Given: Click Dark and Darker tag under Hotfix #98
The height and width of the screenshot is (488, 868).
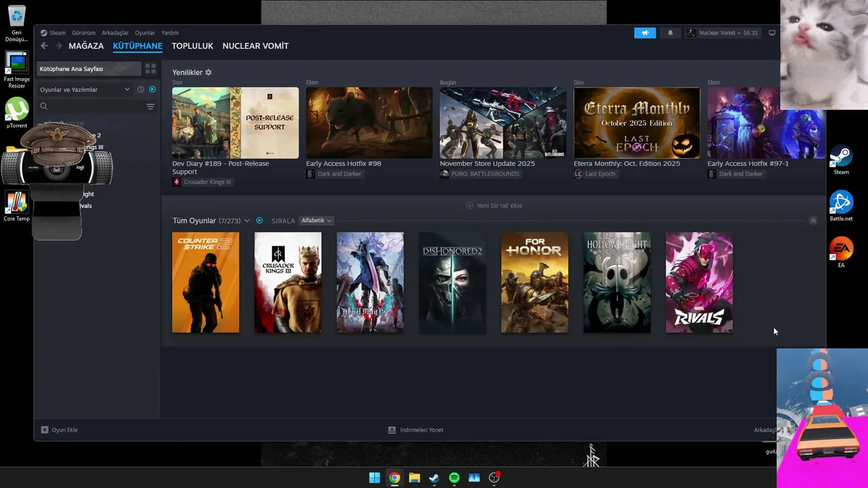Looking at the screenshot, I should 334,174.
